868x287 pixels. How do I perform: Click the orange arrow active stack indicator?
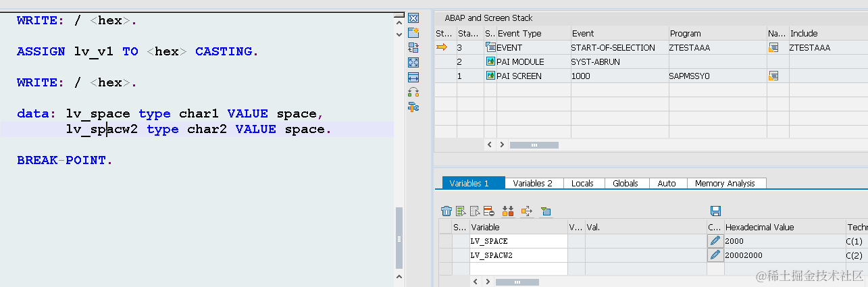(x=442, y=47)
